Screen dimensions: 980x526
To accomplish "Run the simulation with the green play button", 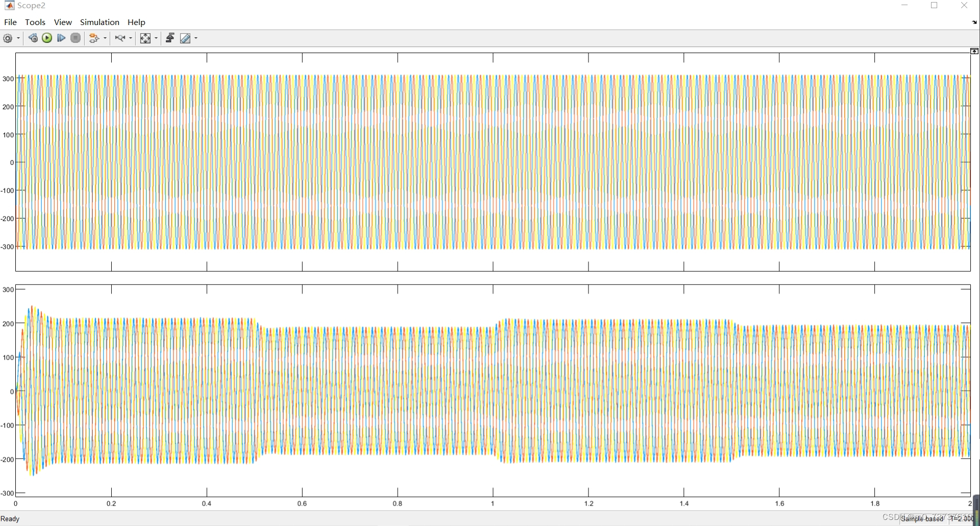I will tap(47, 38).
